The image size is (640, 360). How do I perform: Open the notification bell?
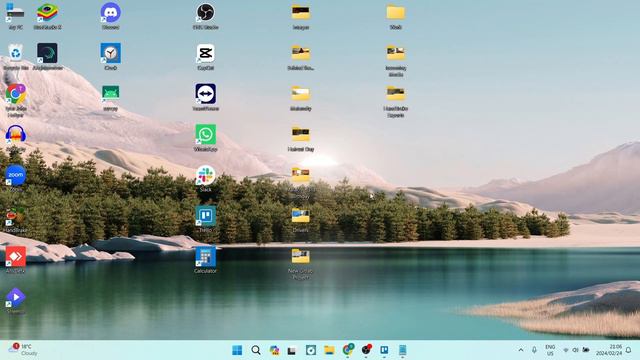point(629,350)
